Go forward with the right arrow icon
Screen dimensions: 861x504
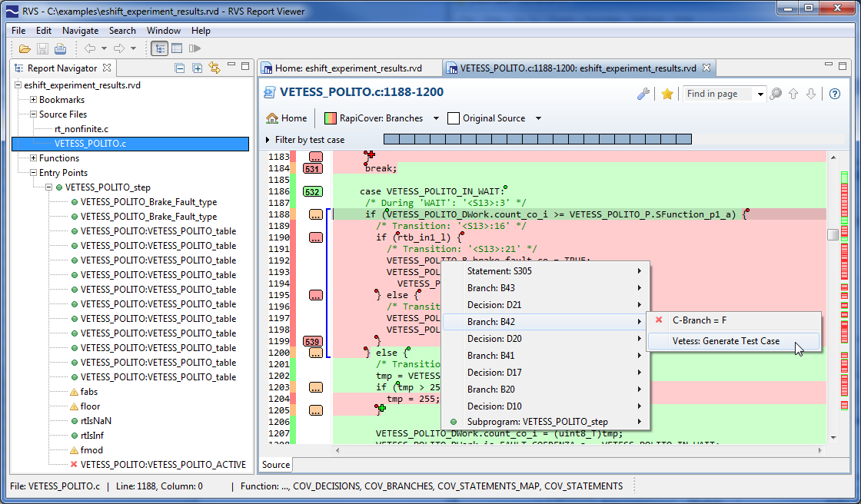point(118,49)
